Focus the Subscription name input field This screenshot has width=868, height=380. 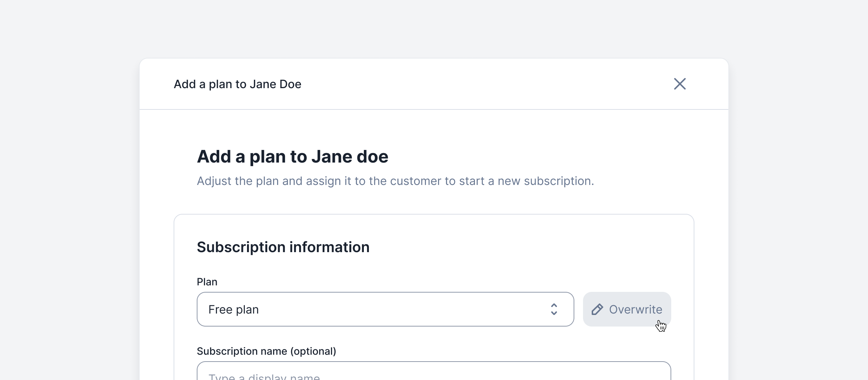pyautogui.click(x=434, y=371)
